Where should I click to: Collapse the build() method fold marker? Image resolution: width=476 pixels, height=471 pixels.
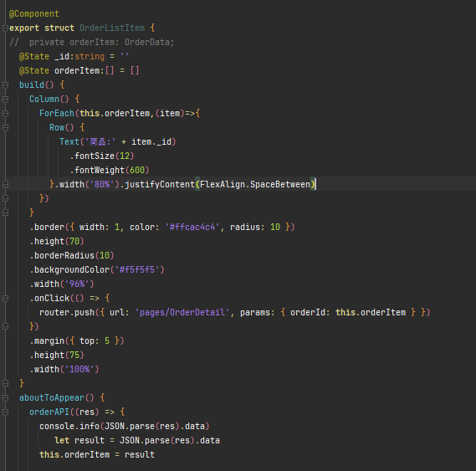5,85
